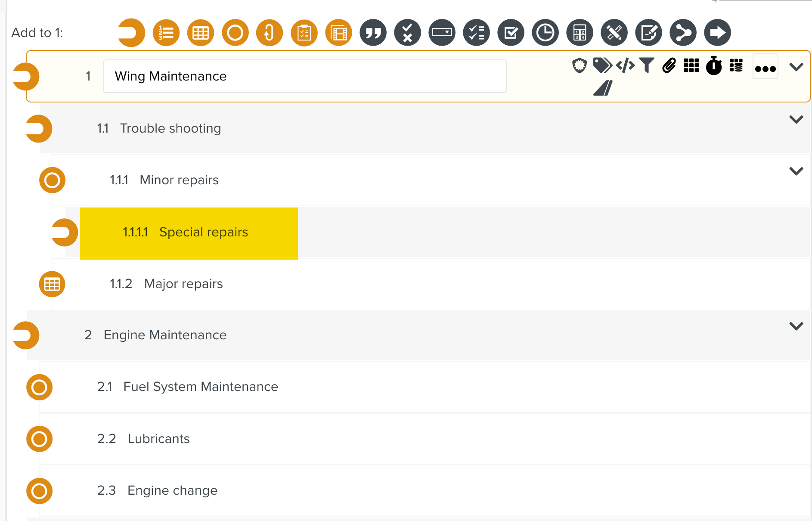Add a clock/time element from toolbar
Image resolution: width=812 pixels, height=521 pixels.
tap(545, 33)
